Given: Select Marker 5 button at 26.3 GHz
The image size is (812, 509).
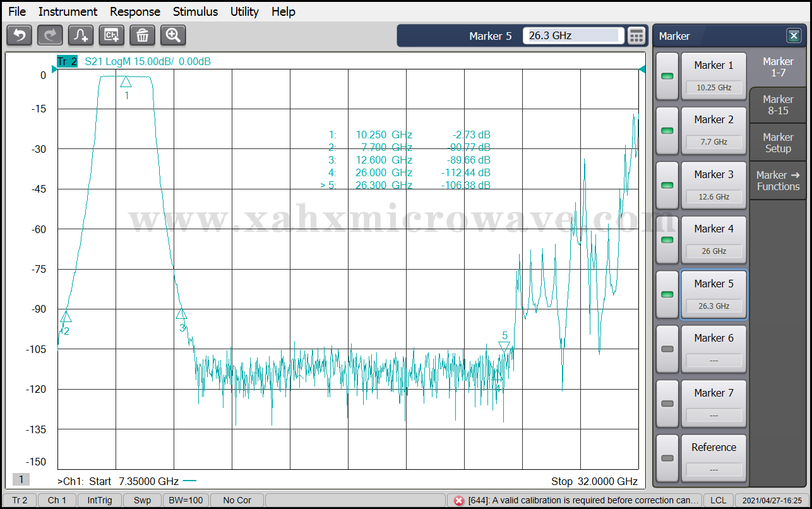Looking at the screenshot, I should [713, 295].
